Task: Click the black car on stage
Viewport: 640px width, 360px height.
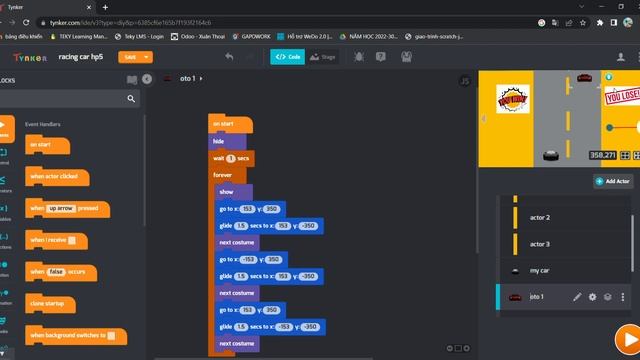Action: point(551,156)
